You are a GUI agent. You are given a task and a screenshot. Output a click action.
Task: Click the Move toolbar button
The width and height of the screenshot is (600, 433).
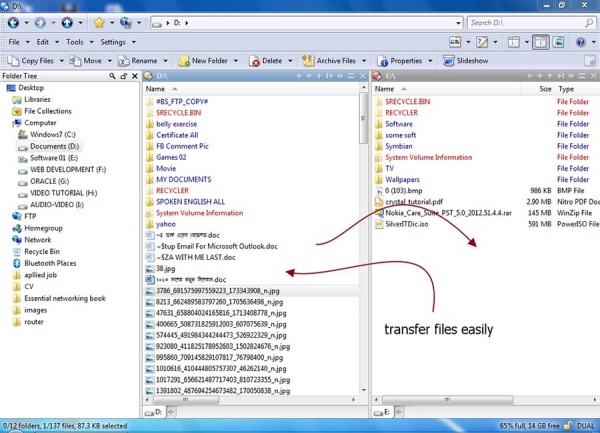click(x=86, y=61)
